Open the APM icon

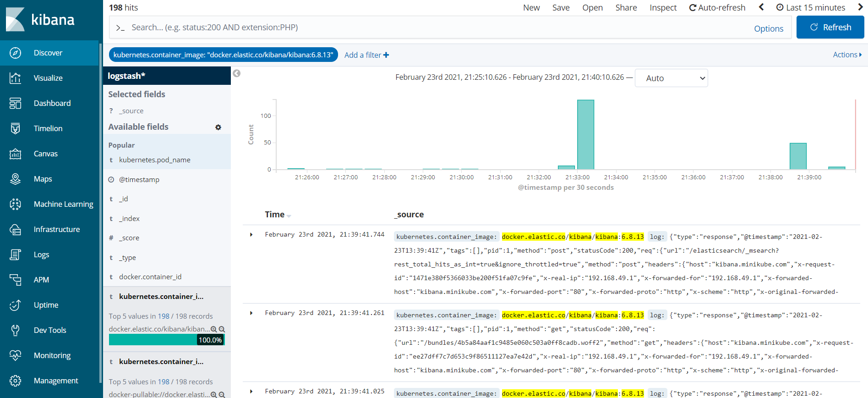[x=15, y=280]
